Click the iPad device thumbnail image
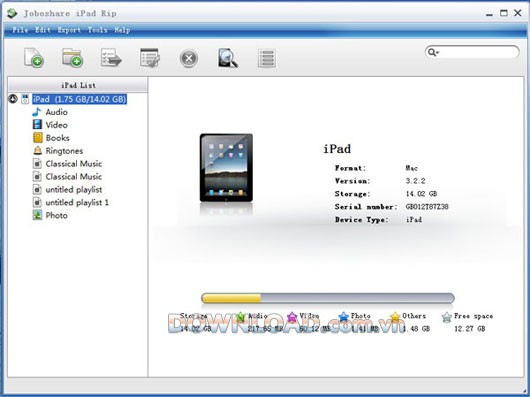Screen dimensions: 530x397 (x=226, y=168)
